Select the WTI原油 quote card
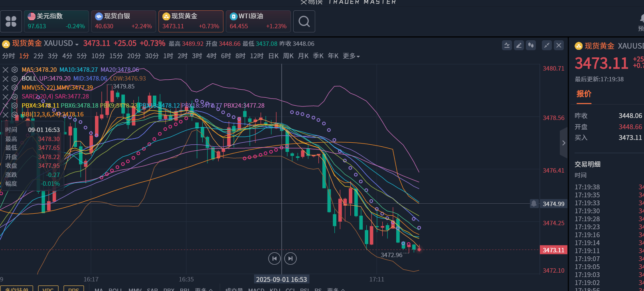Image resolution: width=644 pixels, height=291 pixels. click(258, 22)
